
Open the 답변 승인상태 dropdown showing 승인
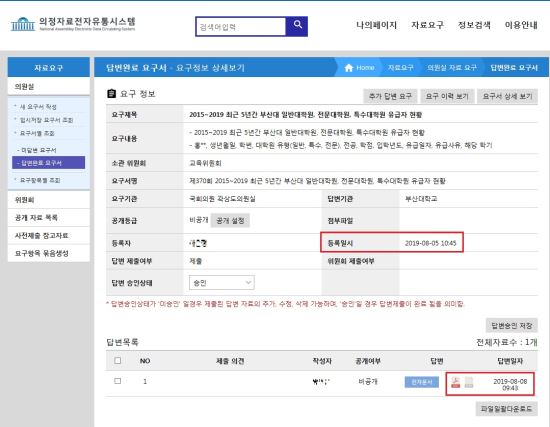pos(222,282)
